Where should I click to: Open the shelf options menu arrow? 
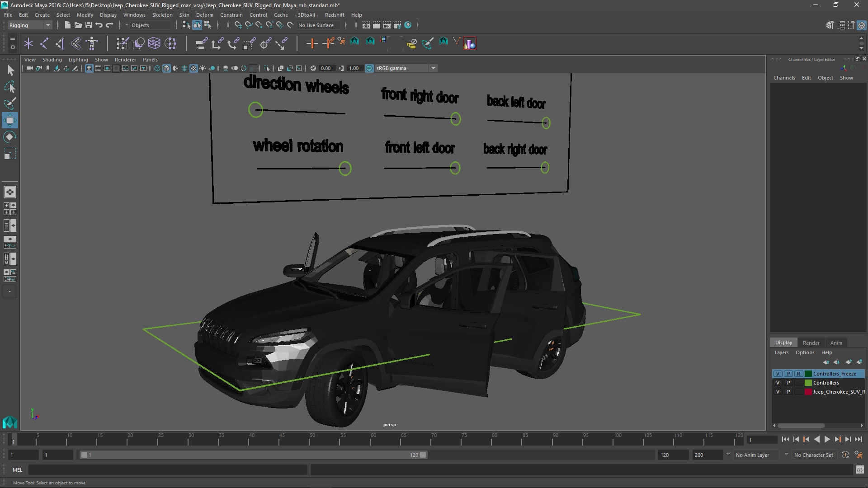point(12,47)
